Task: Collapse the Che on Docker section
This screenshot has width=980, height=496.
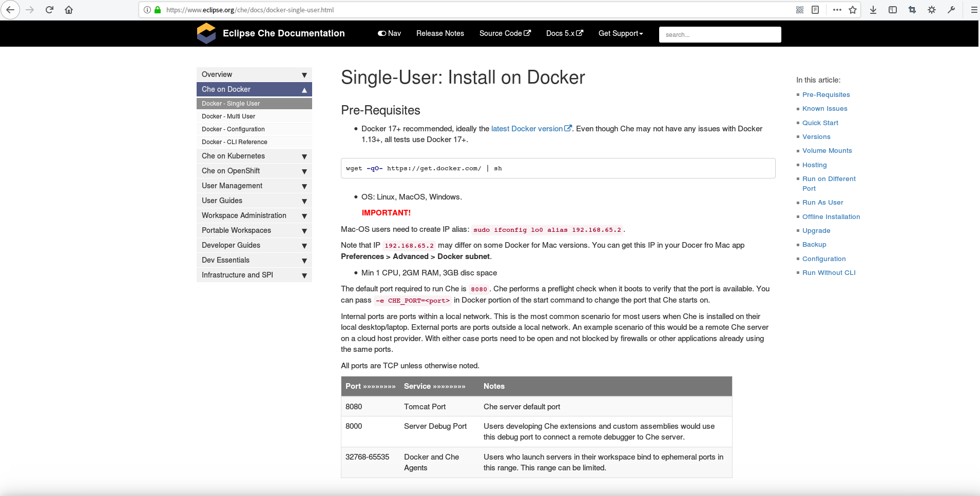Action: [x=254, y=89]
